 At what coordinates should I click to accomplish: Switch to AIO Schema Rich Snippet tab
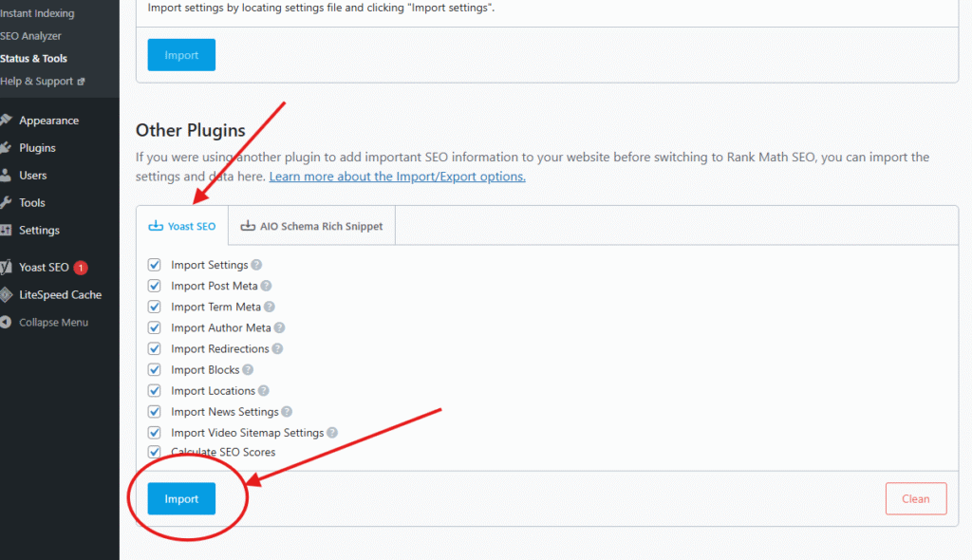311,226
